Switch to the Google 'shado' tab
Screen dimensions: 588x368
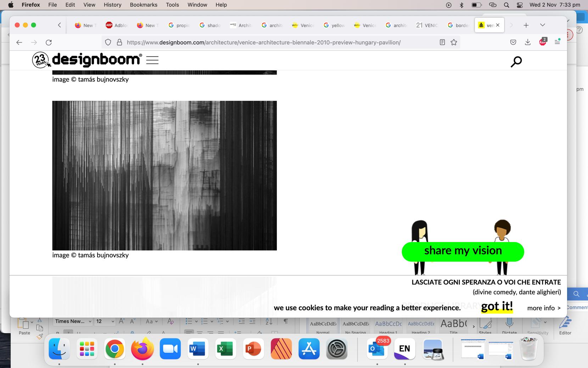[x=210, y=25]
